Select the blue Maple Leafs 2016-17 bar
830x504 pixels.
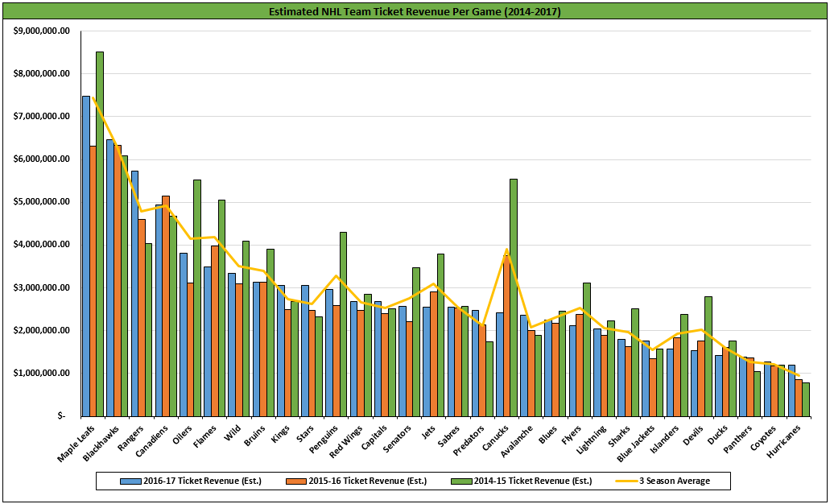[86, 256]
